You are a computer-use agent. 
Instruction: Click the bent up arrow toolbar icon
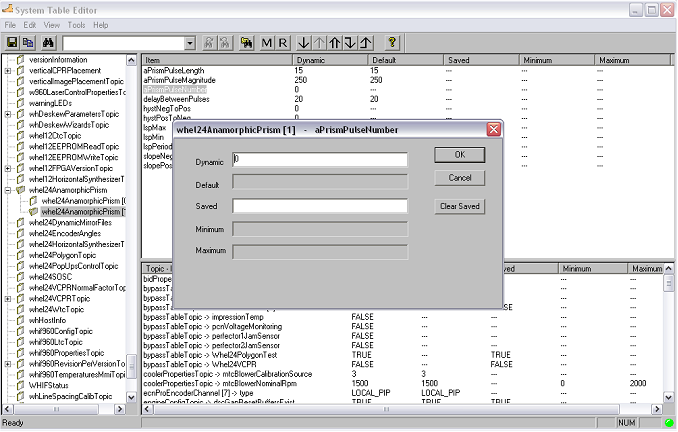pyautogui.click(x=365, y=43)
